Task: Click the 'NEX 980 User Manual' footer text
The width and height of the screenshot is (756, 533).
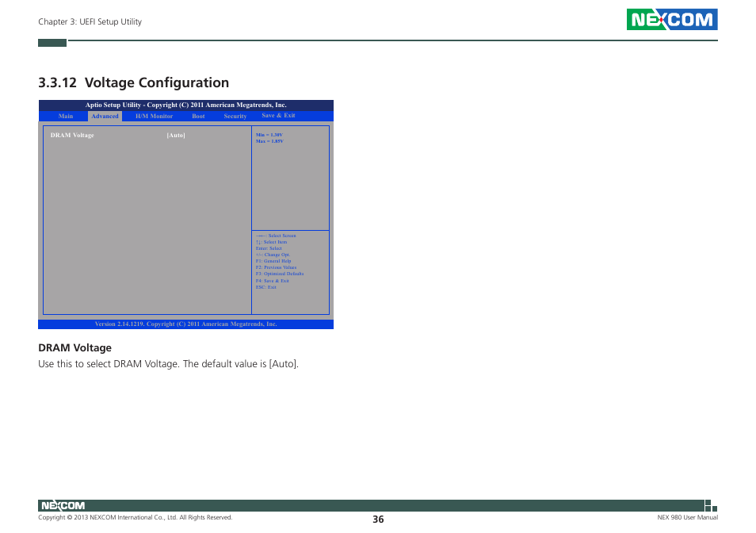Action: pos(688,518)
